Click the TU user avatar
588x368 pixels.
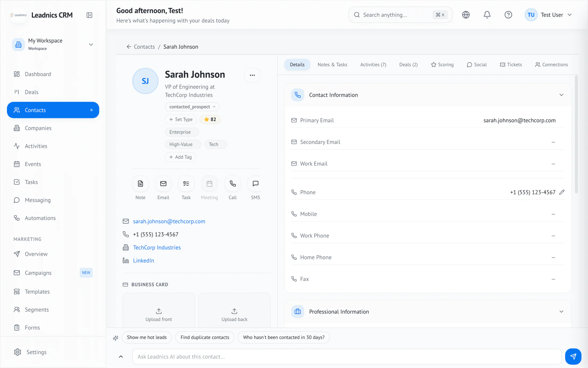pos(531,15)
